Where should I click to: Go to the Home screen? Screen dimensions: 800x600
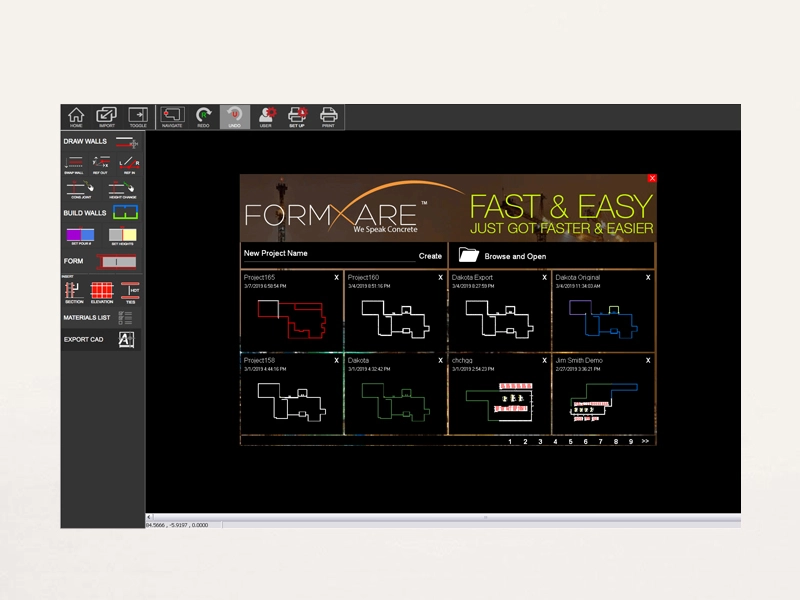point(76,117)
